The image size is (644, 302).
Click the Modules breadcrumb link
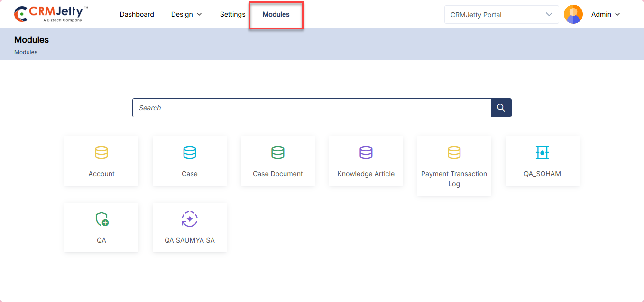(x=26, y=52)
